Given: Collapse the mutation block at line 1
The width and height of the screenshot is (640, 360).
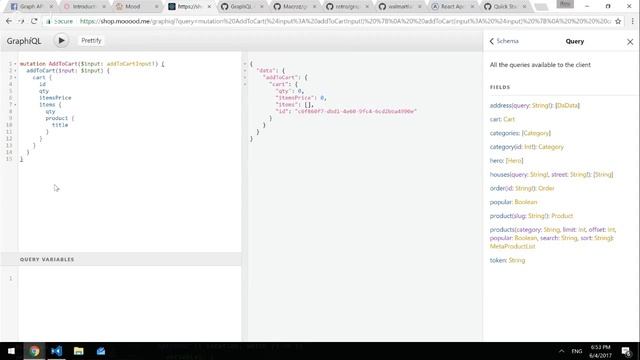Looking at the screenshot, I should (16, 64).
